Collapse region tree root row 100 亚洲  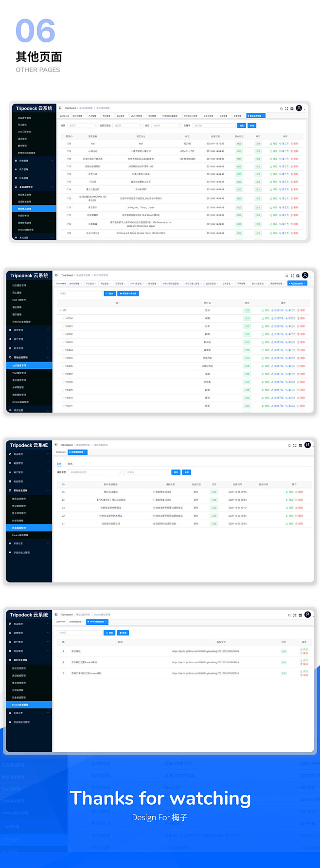60,310
